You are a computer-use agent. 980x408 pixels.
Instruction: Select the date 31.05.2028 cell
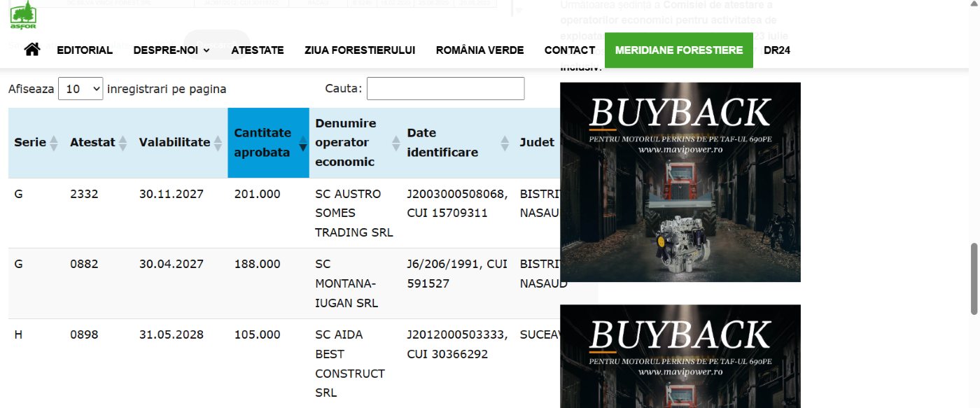[x=171, y=335]
